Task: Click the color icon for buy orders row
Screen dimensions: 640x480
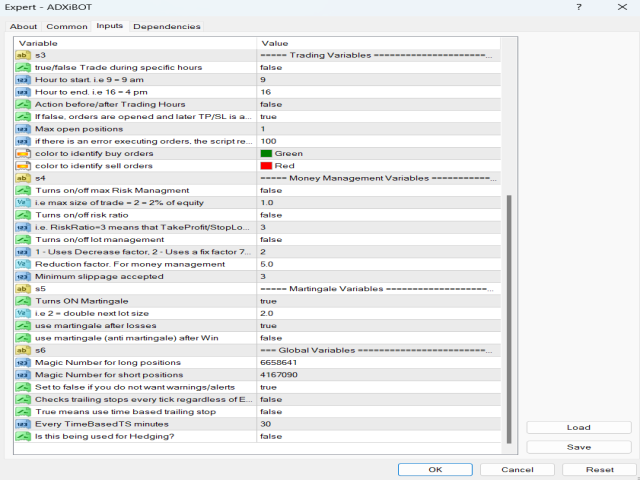Action: [23, 153]
